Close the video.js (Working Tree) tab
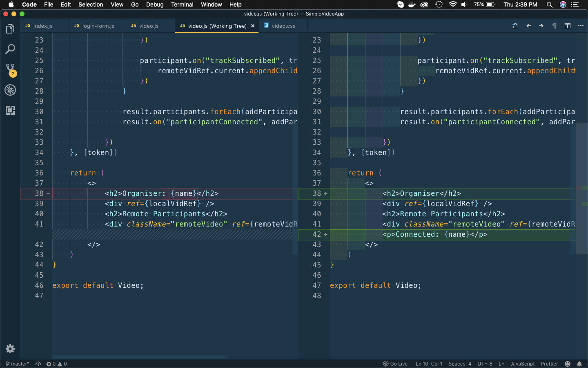 (x=253, y=26)
